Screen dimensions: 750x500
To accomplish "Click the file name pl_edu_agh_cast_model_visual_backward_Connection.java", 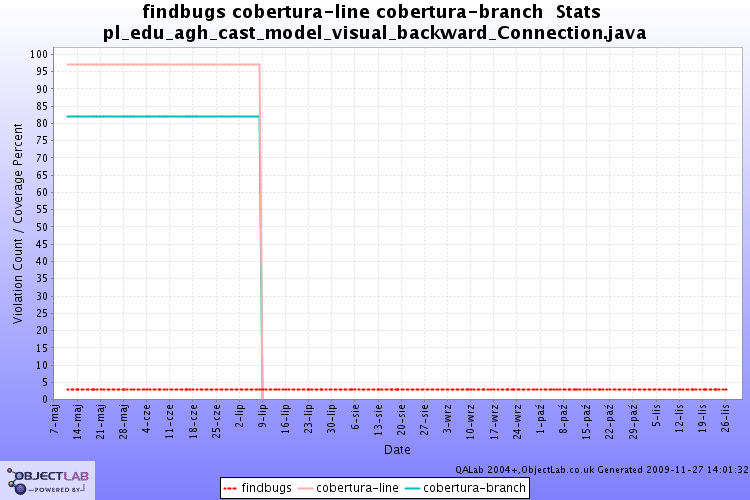I will click(375, 33).
